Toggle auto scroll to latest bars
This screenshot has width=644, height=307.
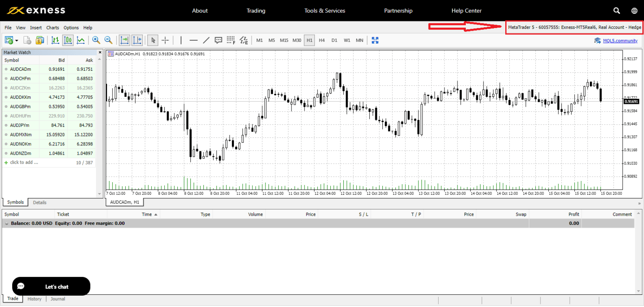pyautogui.click(x=124, y=40)
